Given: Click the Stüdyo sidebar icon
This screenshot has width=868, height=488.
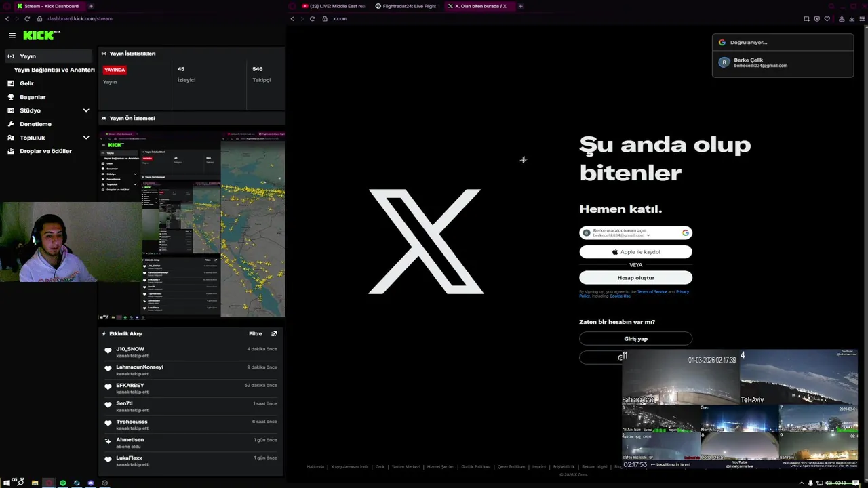Looking at the screenshot, I should (x=11, y=110).
